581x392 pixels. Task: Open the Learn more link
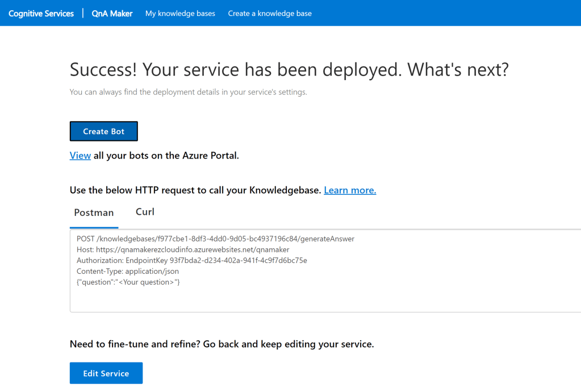[x=350, y=190]
